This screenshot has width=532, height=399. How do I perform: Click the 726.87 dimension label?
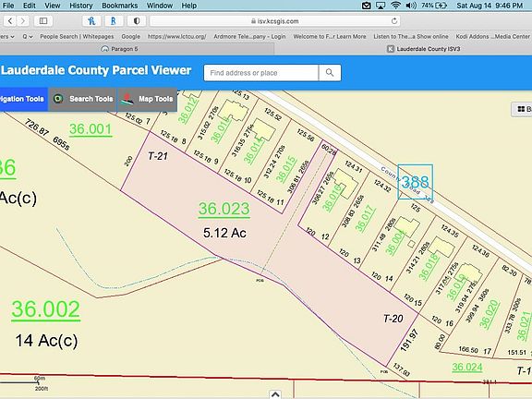point(37,127)
